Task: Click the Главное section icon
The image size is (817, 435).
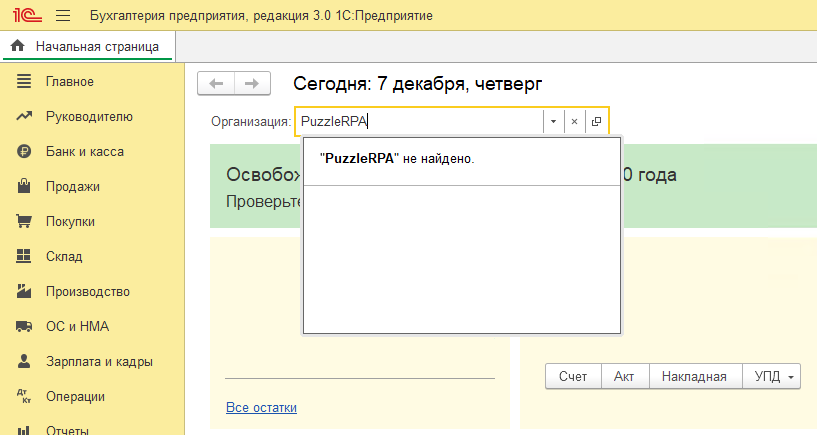Action: [23, 81]
